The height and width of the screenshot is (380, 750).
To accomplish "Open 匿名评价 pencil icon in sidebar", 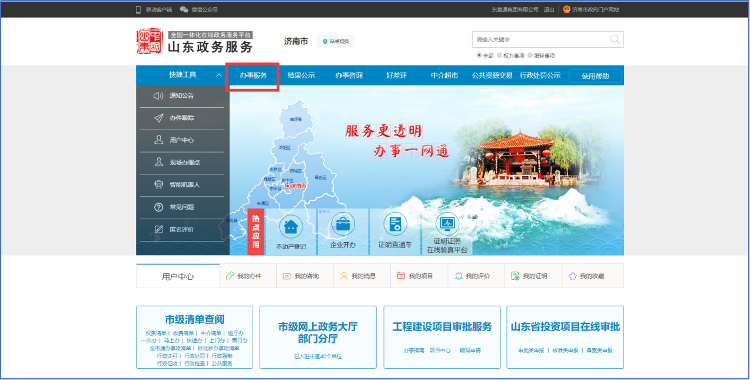I will (159, 229).
